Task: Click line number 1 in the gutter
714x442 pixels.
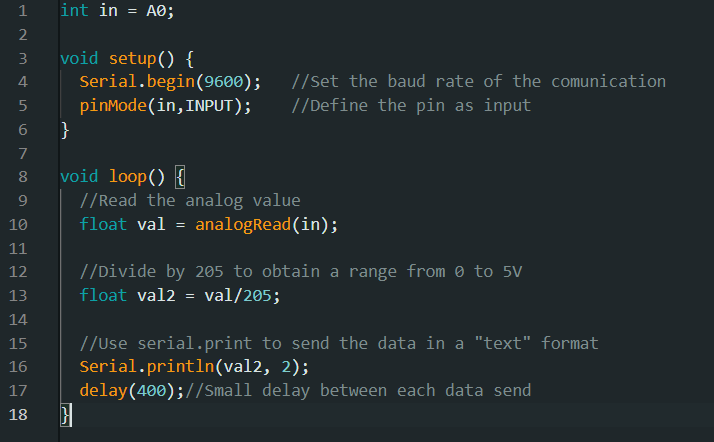Action: click(x=23, y=10)
